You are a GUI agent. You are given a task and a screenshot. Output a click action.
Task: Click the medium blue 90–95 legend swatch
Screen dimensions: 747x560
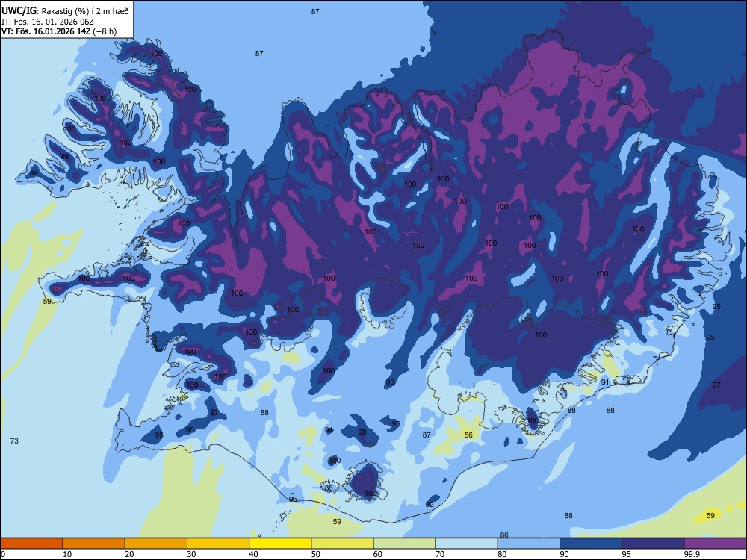pos(591,544)
